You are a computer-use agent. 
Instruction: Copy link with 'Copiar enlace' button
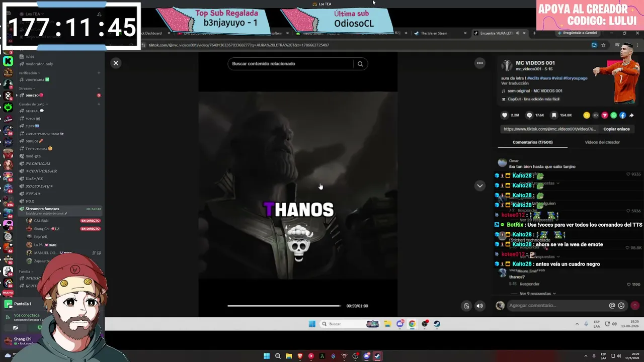pos(616,129)
